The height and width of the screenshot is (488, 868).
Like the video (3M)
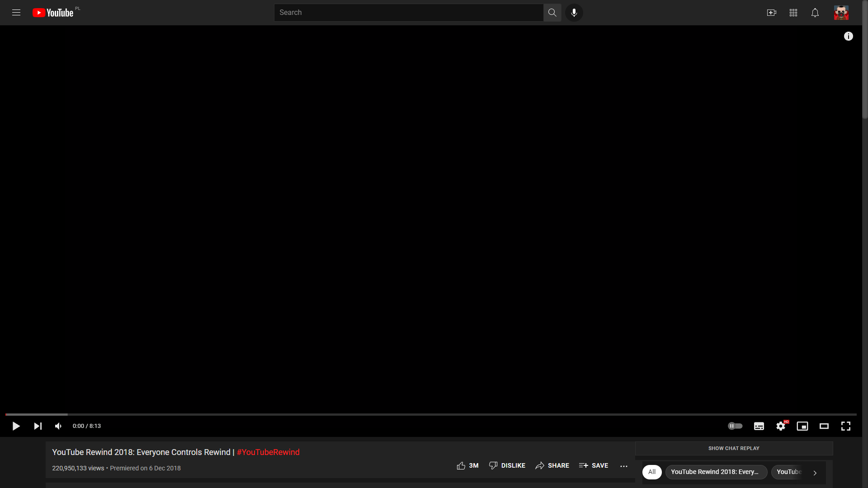[x=467, y=465]
